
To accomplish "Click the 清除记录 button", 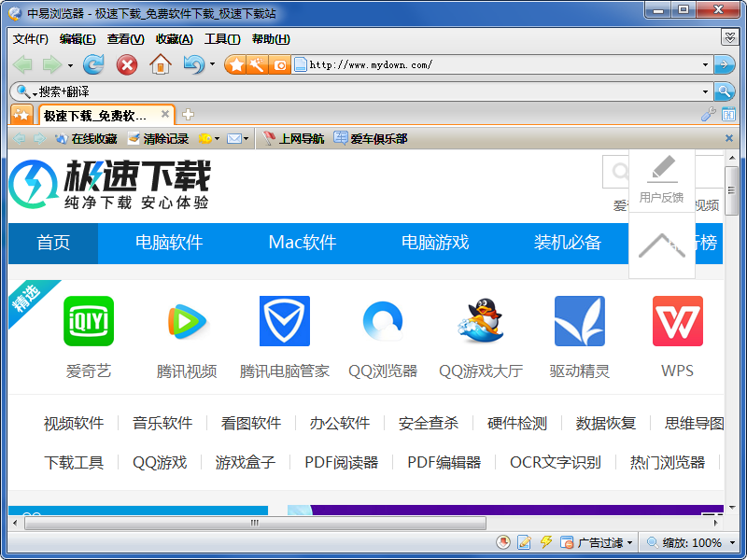I will point(158,139).
